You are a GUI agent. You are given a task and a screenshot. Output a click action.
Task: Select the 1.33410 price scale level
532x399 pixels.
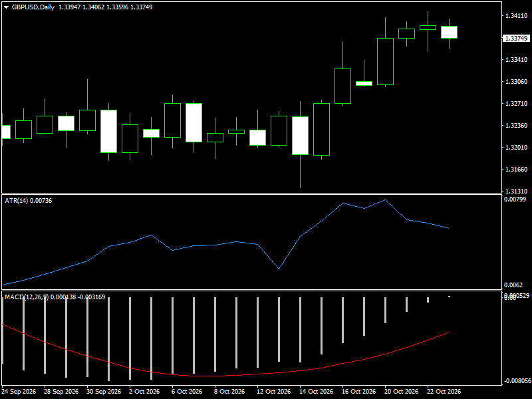coord(517,60)
